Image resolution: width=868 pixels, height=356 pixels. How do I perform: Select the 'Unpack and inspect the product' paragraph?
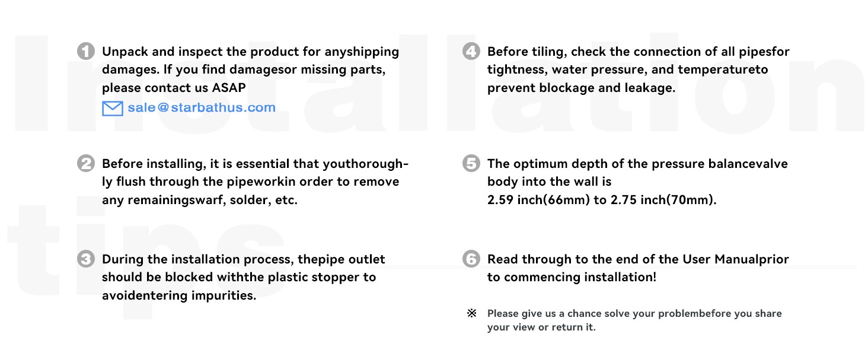(250, 69)
